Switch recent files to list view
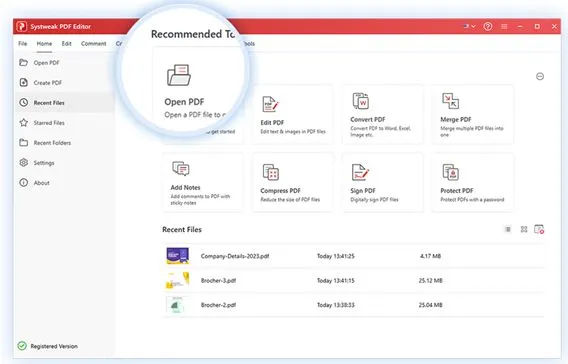The width and height of the screenshot is (568, 364). click(508, 229)
